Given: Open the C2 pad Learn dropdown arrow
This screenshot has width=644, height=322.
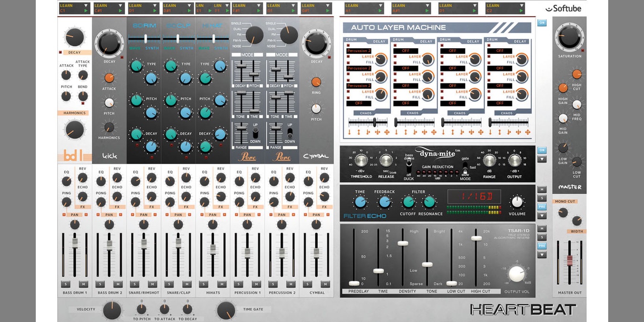Looking at the screenshot, I should pyautogui.click(x=521, y=5).
